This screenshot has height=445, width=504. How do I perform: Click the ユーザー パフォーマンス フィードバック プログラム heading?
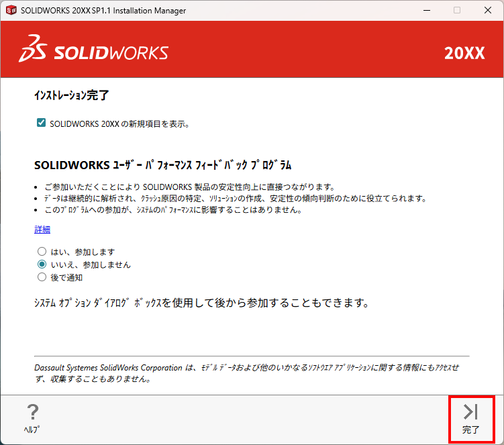[162, 165]
